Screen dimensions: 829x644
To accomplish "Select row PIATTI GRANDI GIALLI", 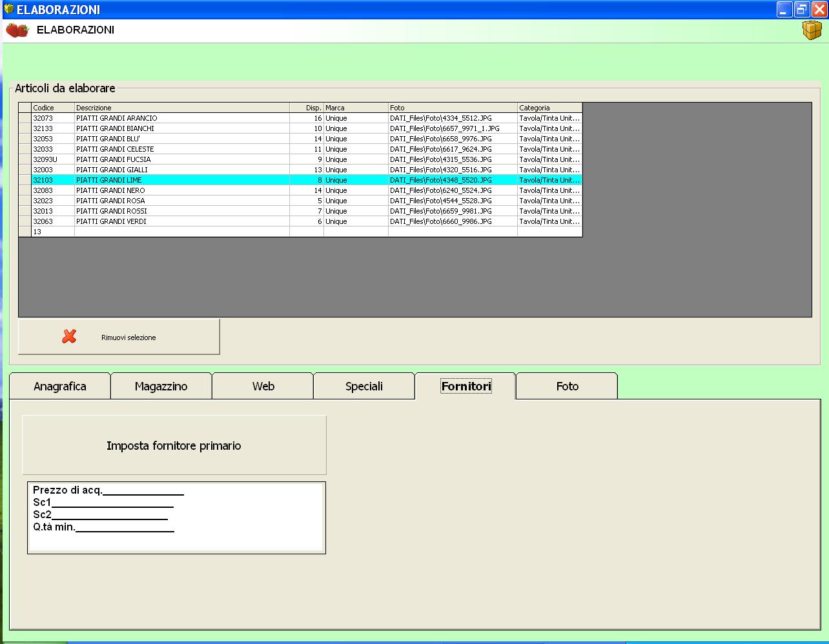I will pos(301,170).
